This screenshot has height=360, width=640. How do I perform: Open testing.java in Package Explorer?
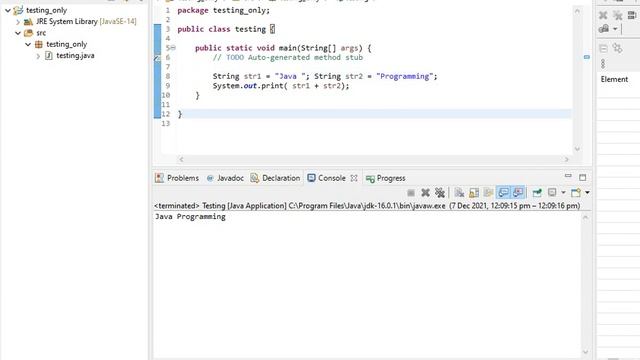pyautogui.click(x=75, y=56)
